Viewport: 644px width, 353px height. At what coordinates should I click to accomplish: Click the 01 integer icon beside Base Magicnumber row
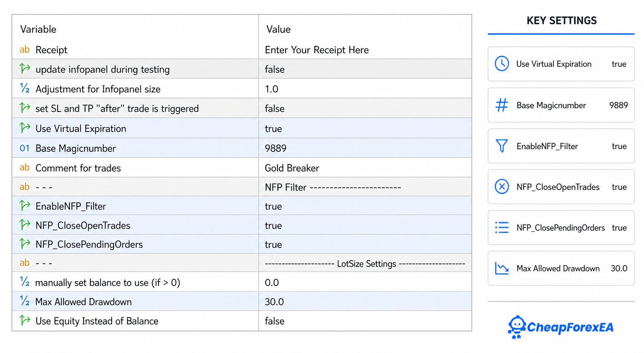click(25, 148)
